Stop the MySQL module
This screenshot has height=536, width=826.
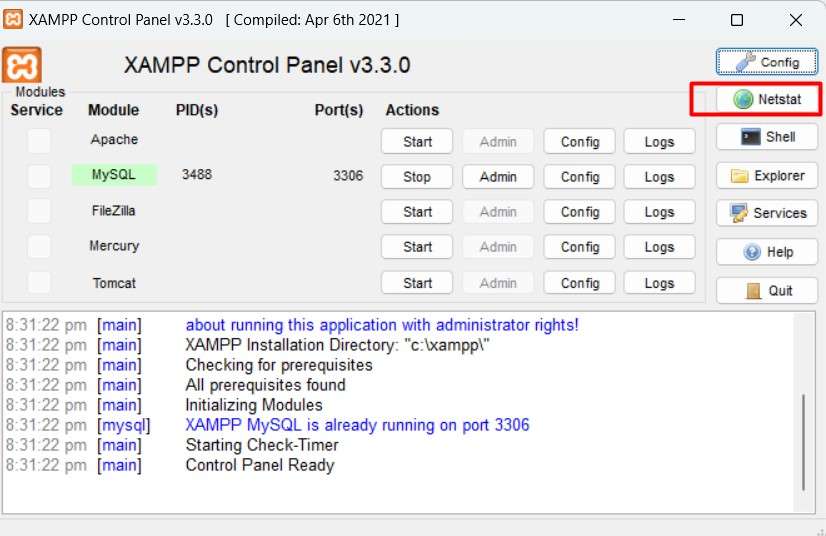[417, 177]
